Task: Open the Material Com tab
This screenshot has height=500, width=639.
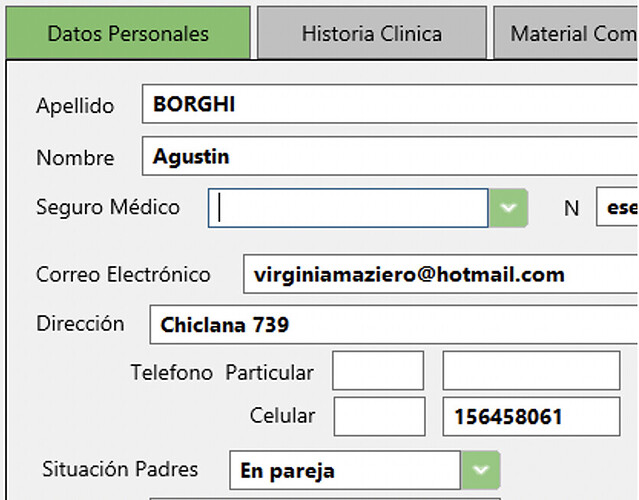Action: click(x=566, y=33)
